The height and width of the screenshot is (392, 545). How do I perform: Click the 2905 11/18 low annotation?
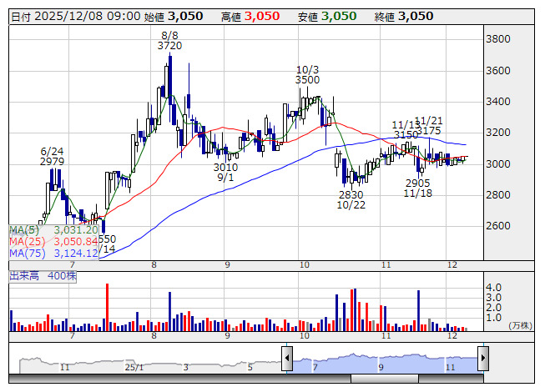(417, 188)
